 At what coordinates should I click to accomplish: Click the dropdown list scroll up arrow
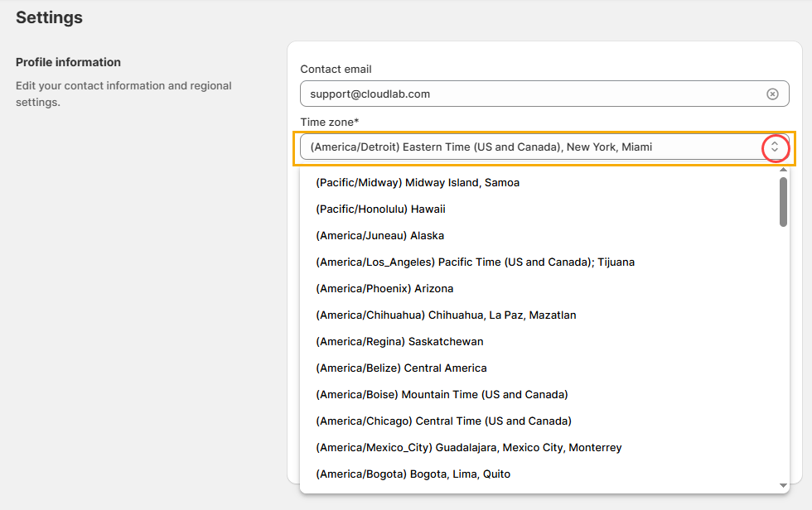[783, 170]
